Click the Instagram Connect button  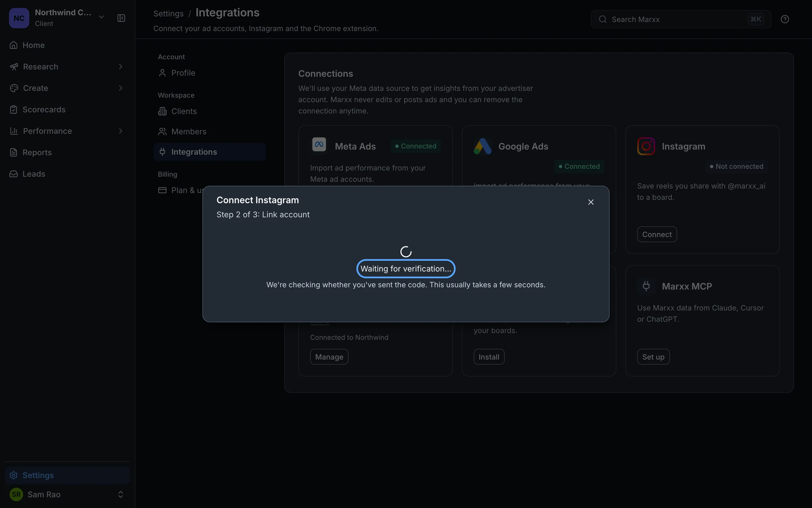point(657,234)
